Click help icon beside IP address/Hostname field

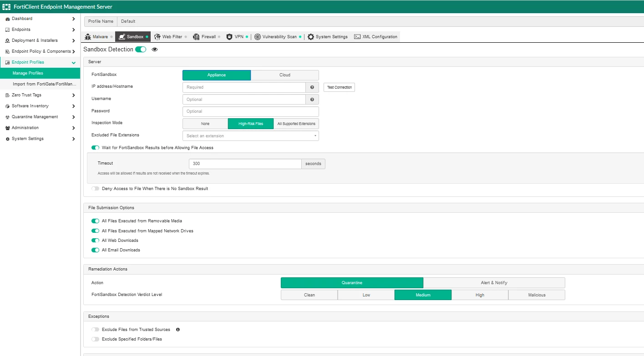pos(312,87)
